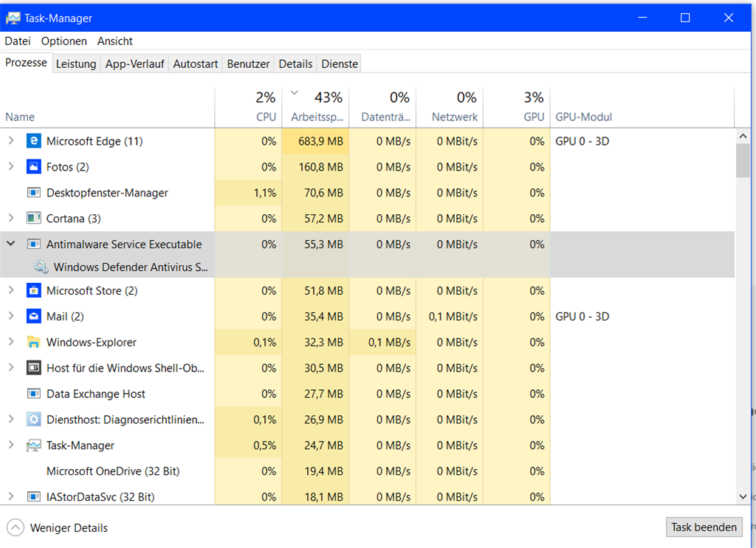Click the Microsoft Edge process icon
Image resolution: width=756 pixels, height=548 pixels.
(x=33, y=141)
